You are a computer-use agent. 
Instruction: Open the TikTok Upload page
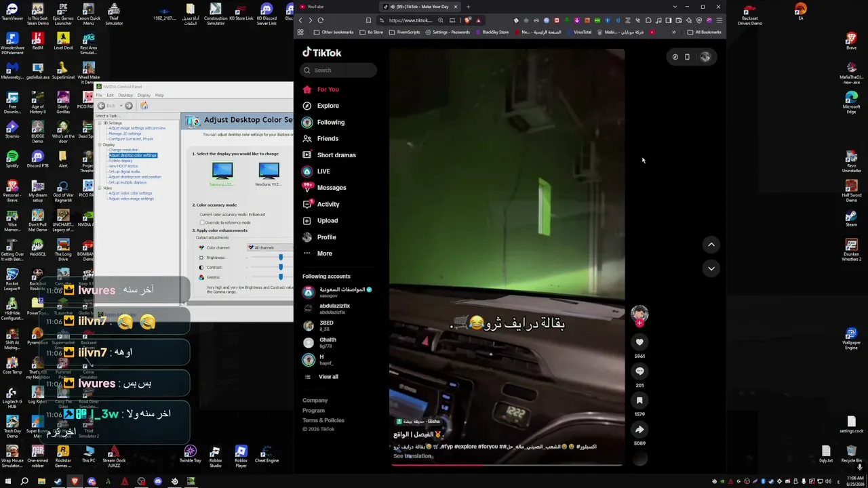pyautogui.click(x=320, y=220)
